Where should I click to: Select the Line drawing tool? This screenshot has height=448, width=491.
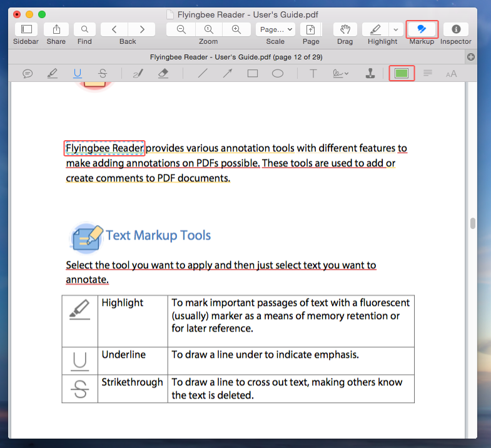tap(203, 74)
